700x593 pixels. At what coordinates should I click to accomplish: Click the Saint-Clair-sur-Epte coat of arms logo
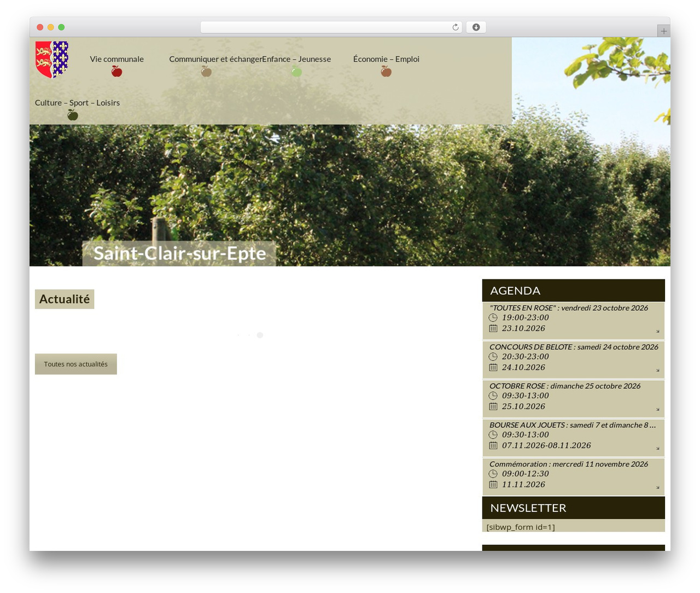[x=52, y=59]
